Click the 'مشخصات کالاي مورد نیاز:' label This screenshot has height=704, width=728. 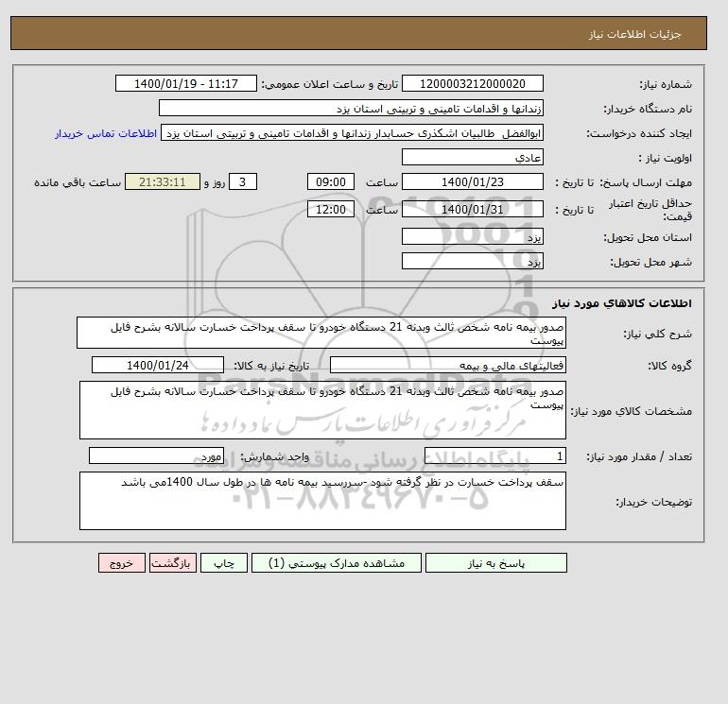click(x=631, y=411)
